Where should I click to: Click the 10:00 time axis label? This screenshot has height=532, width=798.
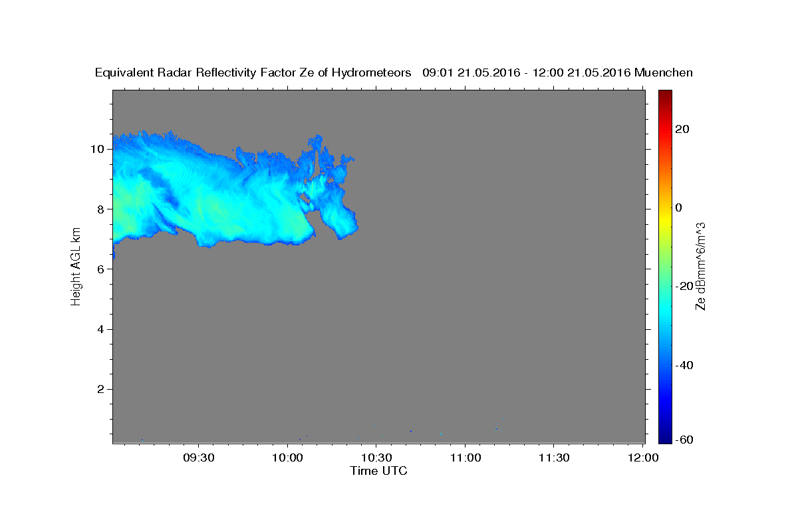[288, 458]
